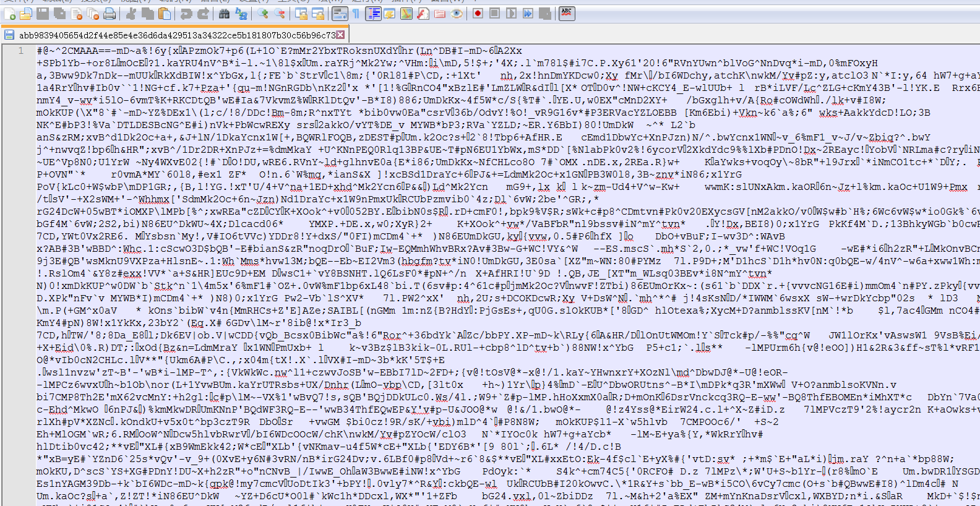Screen dimensions: 980x506
Task: Open the Document Map panel
Action: coord(406,14)
